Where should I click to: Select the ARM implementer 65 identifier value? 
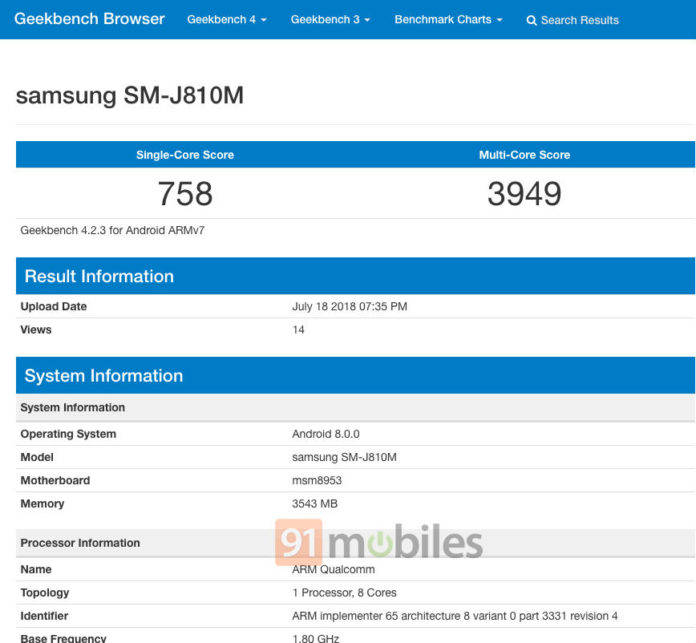[455, 616]
